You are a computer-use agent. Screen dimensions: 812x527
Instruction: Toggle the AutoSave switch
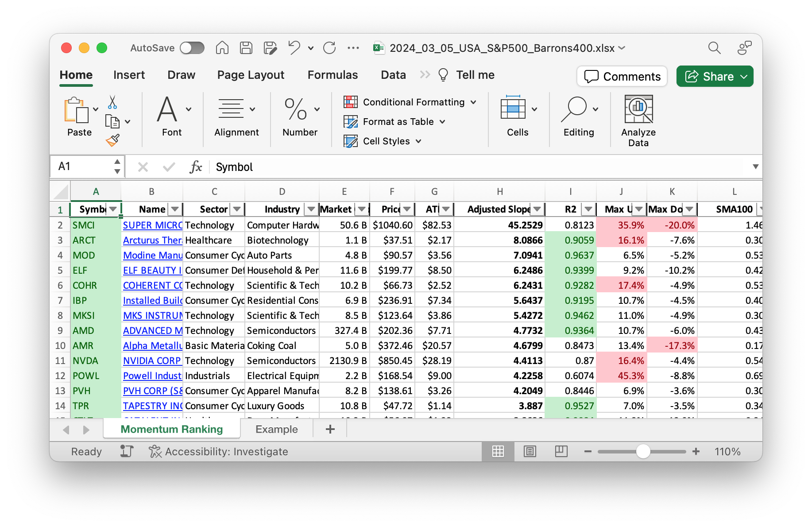[192, 48]
